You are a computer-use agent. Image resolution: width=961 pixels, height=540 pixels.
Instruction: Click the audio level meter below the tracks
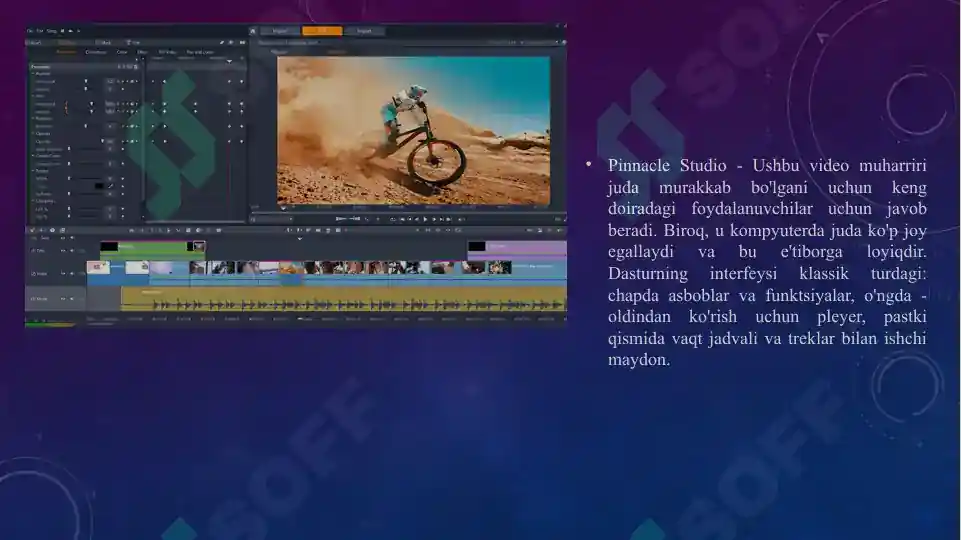tap(50, 324)
